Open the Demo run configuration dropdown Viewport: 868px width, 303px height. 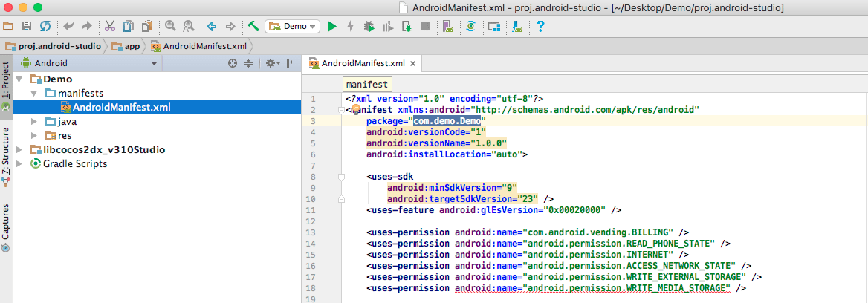pyautogui.click(x=292, y=26)
